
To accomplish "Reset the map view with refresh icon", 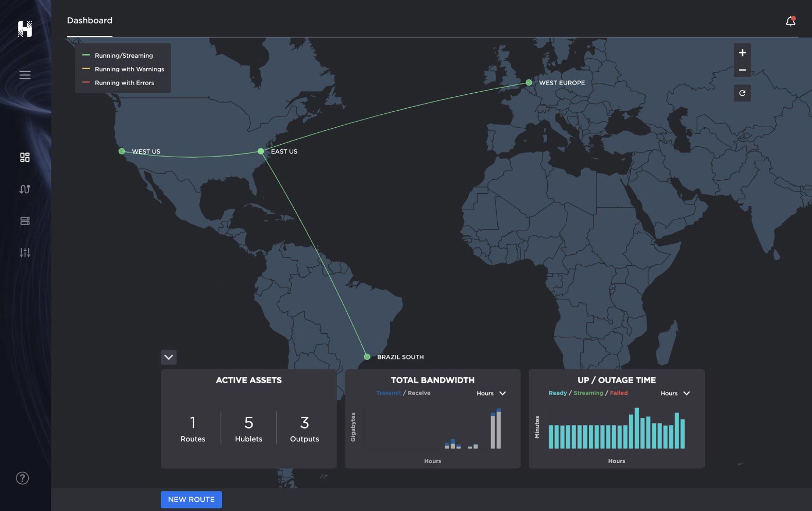I will (x=742, y=93).
